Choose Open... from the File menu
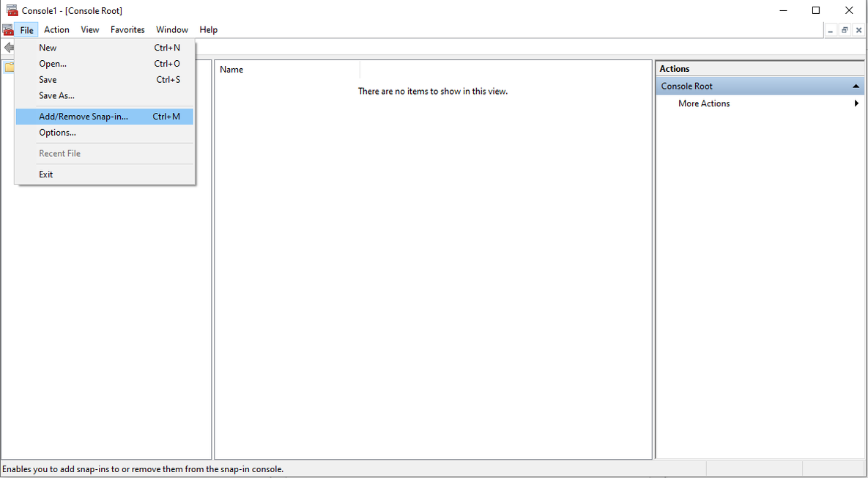Image resolution: width=868 pixels, height=478 pixels. tap(53, 64)
